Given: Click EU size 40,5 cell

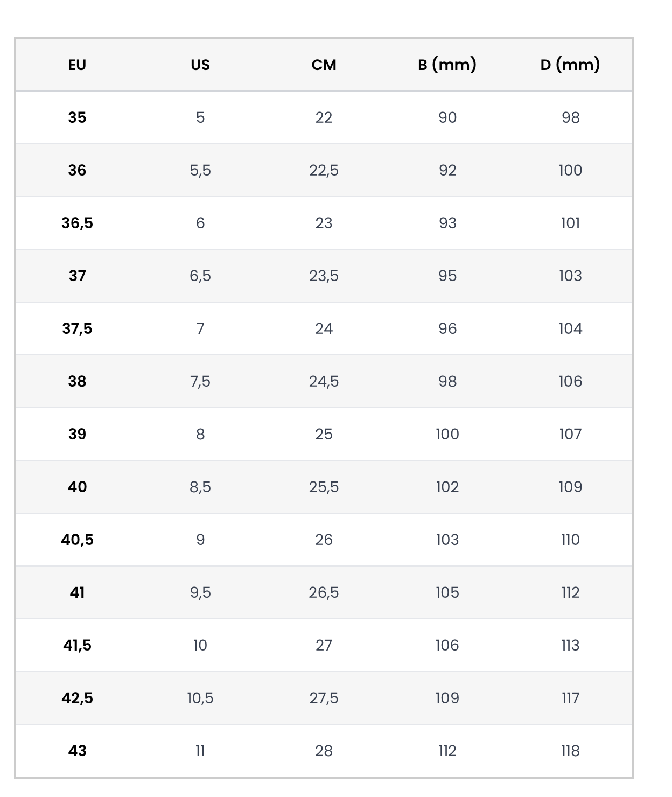Looking at the screenshot, I should 77,540.
